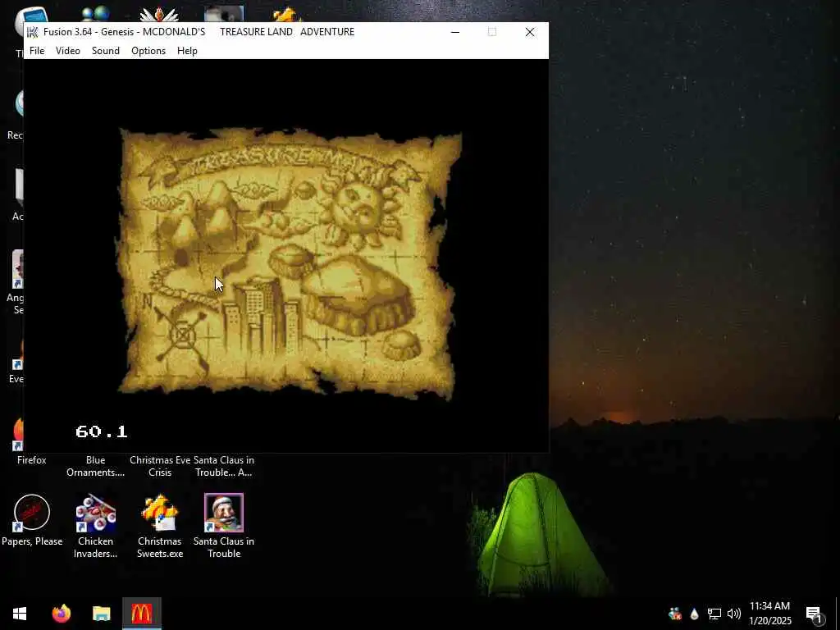Close the Fusion emulator window
840x630 pixels.
click(530, 32)
